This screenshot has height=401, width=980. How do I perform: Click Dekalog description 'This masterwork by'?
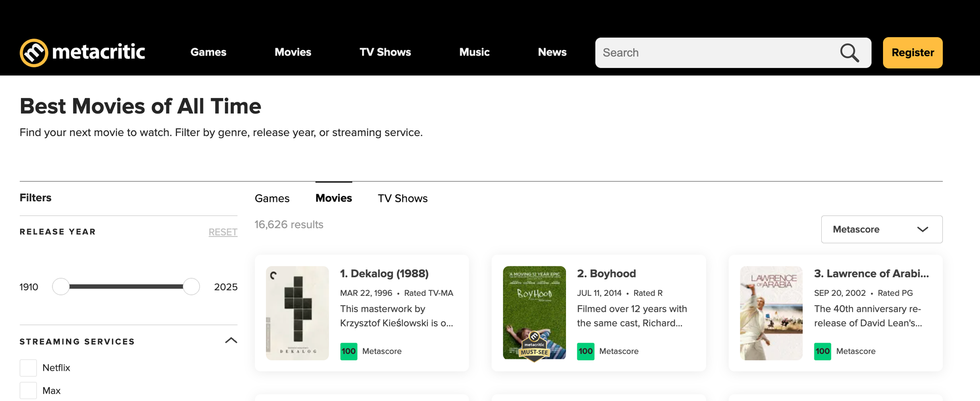pyautogui.click(x=383, y=309)
